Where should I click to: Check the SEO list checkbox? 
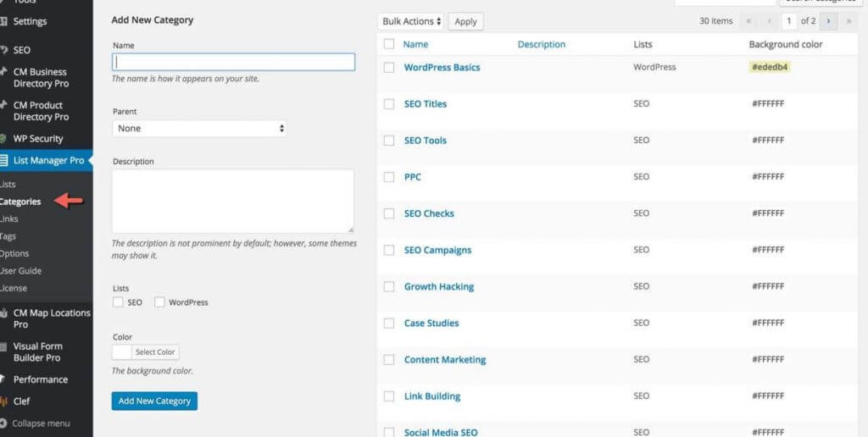118,302
